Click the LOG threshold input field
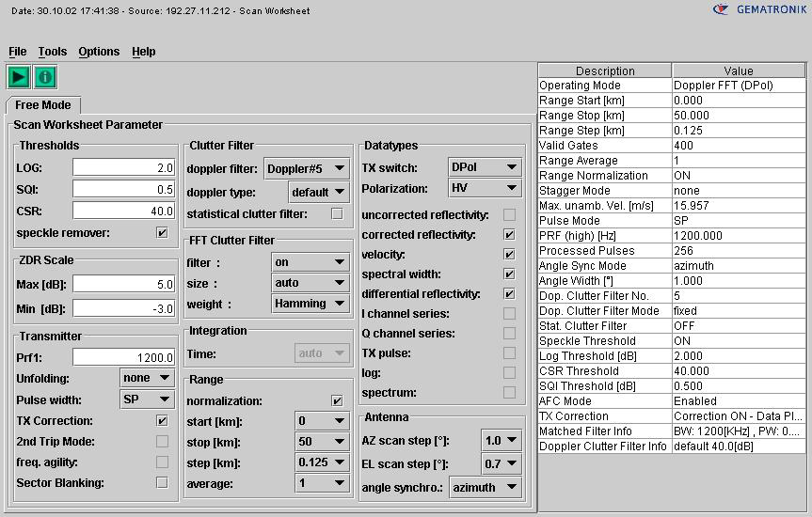Viewport: 812px width, 517px height. 124,167
